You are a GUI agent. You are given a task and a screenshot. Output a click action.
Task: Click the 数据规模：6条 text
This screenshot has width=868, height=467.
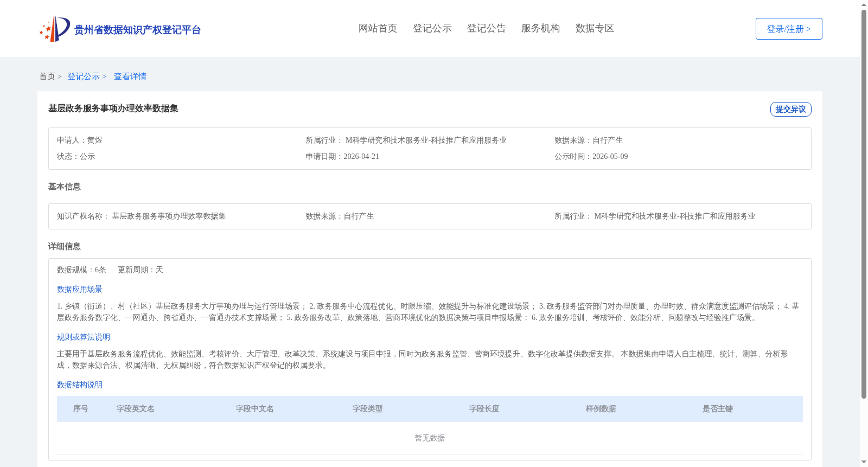coord(82,270)
